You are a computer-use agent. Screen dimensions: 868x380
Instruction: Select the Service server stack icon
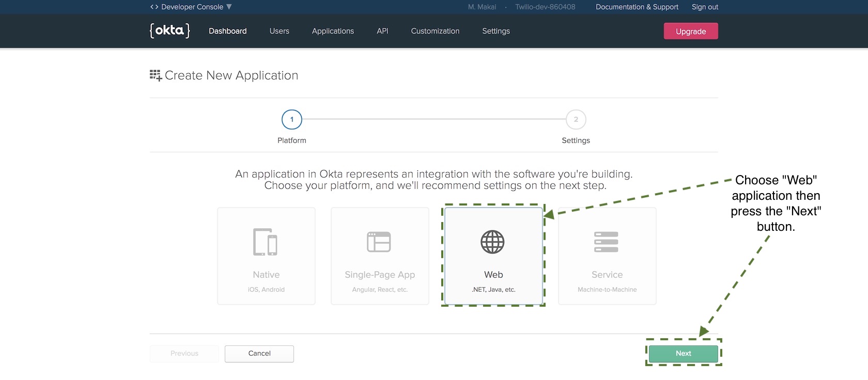606,242
